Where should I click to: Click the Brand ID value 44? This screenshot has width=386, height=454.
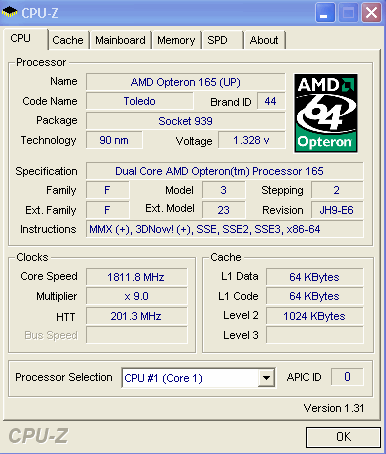(x=271, y=101)
